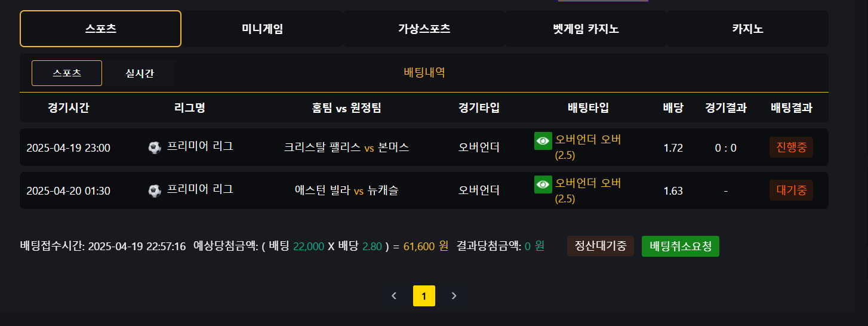This screenshot has width=868, height=326.
Task: Toggle eye icon for 애스턴 빌라 bet
Action: pos(543,184)
